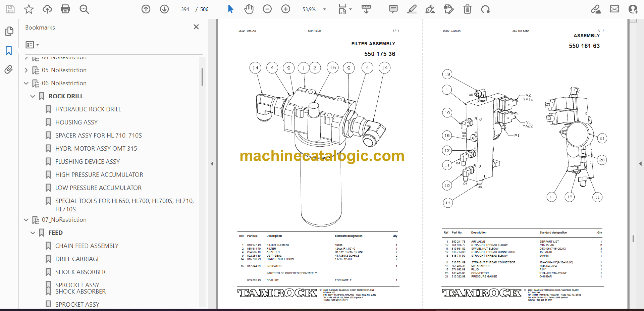Share a link to the file

click(596, 9)
